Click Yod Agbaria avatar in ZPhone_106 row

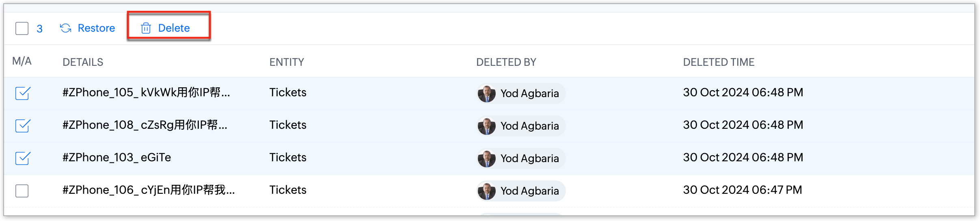click(x=486, y=191)
